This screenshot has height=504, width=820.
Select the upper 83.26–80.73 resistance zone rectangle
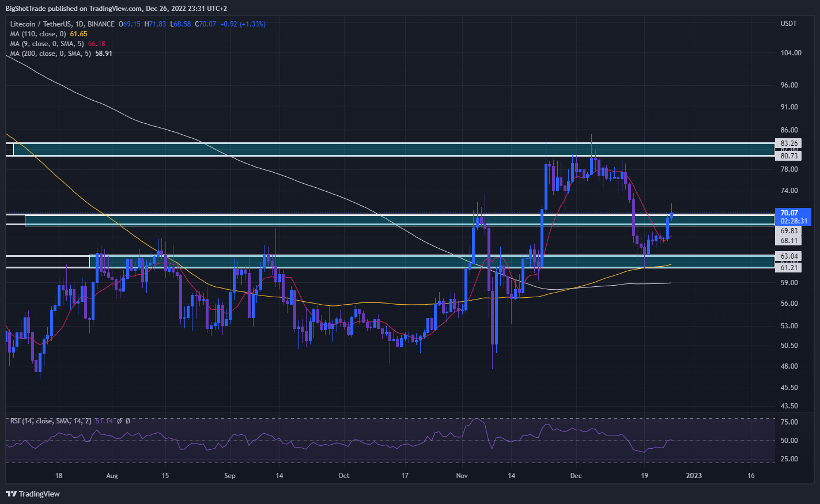click(x=394, y=149)
